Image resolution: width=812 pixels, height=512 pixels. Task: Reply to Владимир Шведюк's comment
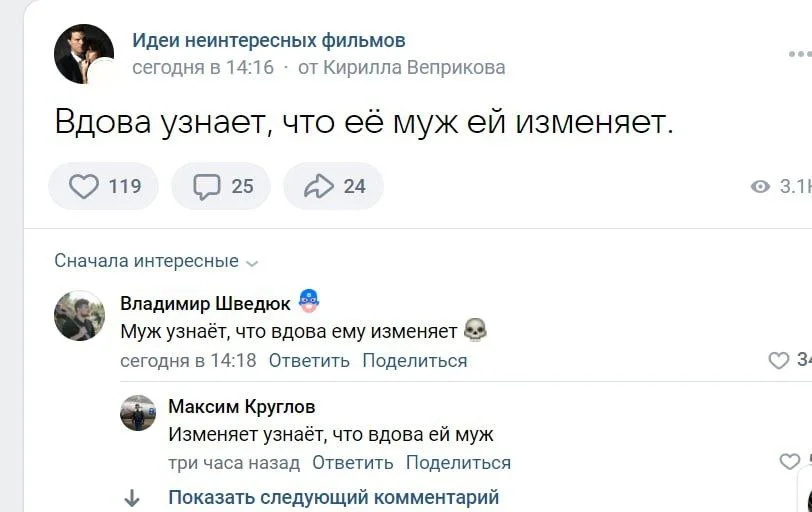coord(309,361)
